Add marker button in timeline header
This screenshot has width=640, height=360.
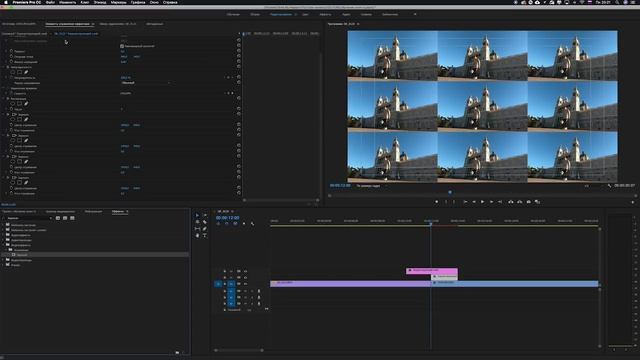[244, 224]
